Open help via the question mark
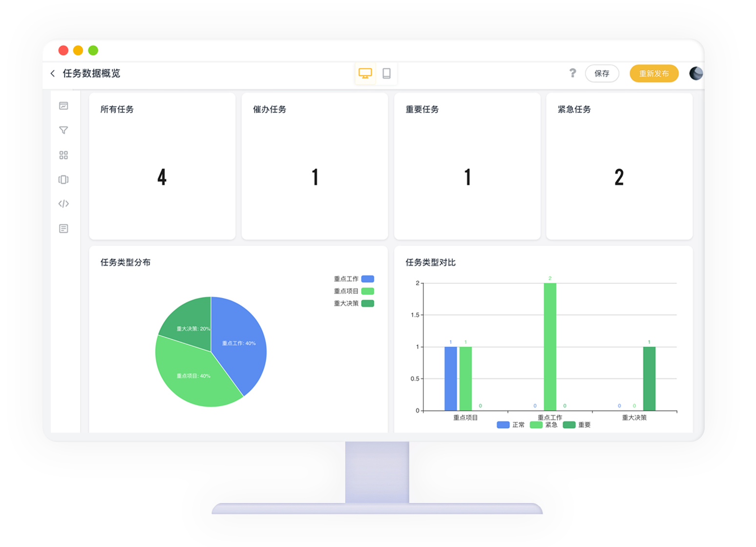 point(572,73)
